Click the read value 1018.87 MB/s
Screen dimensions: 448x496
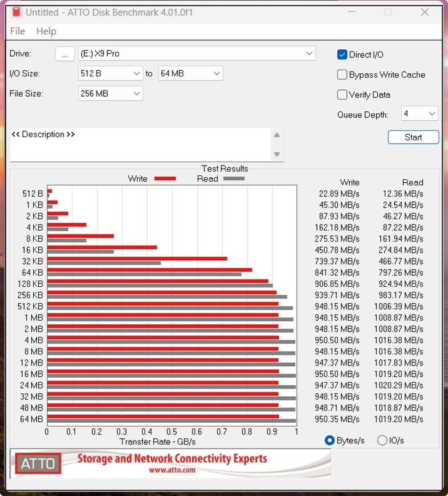tap(399, 408)
